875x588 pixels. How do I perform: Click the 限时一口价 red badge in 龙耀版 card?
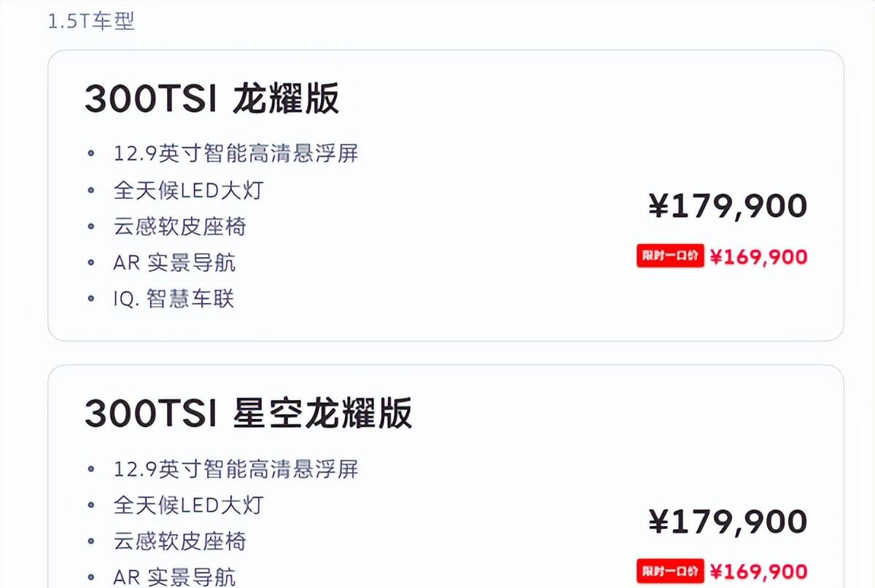[670, 256]
